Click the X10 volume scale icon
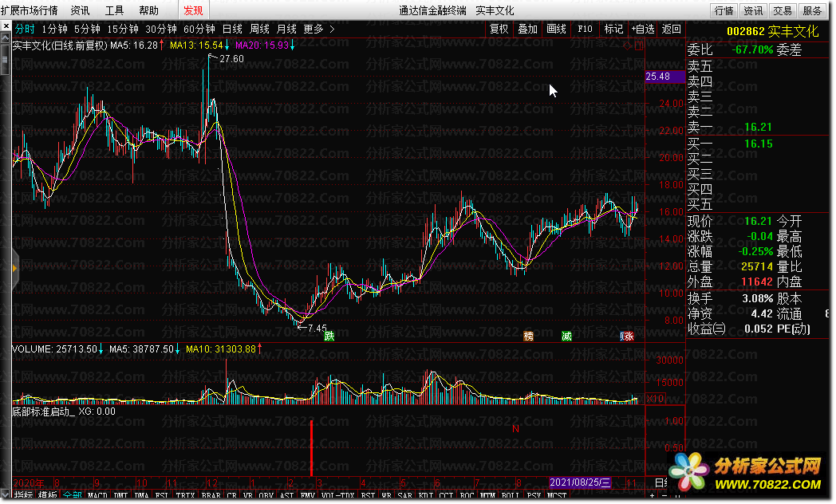 click(655, 399)
